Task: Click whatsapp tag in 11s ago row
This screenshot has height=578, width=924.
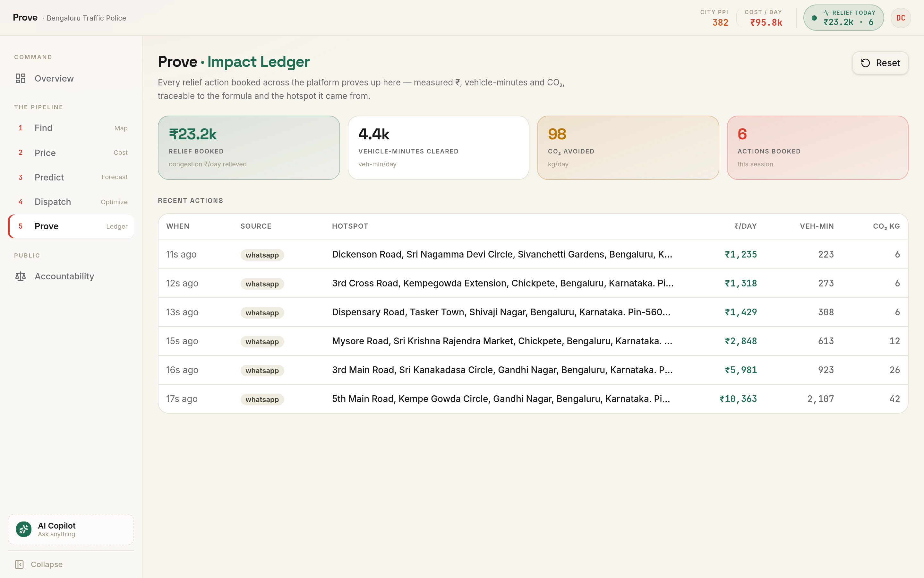Action: [262, 255]
